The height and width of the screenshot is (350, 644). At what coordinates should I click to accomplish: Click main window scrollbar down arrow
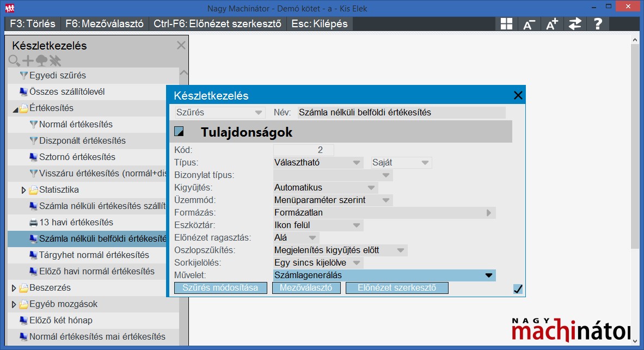pyautogui.click(x=635, y=341)
